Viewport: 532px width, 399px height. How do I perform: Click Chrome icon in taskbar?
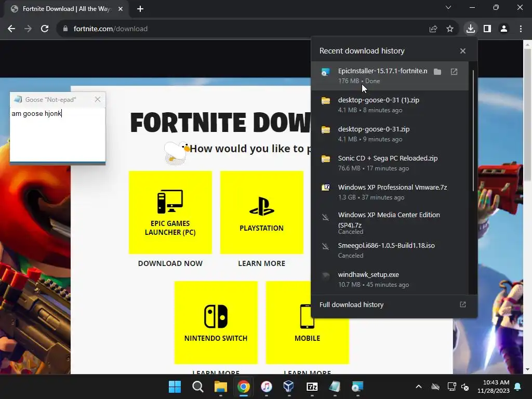coord(243,387)
